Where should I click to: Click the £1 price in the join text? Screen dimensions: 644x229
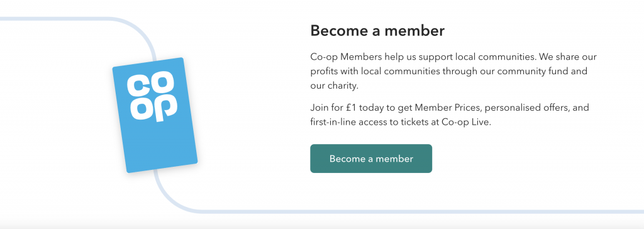tap(352, 108)
